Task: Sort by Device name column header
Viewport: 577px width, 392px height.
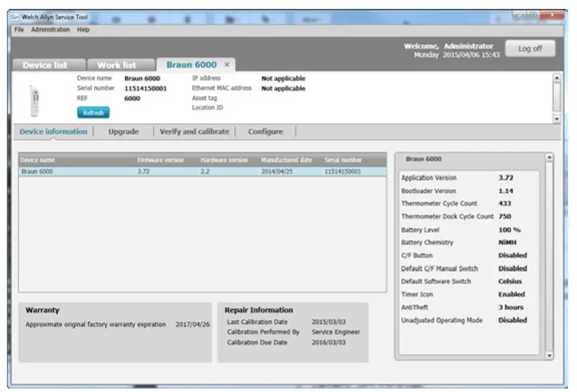Action: pos(38,160)
